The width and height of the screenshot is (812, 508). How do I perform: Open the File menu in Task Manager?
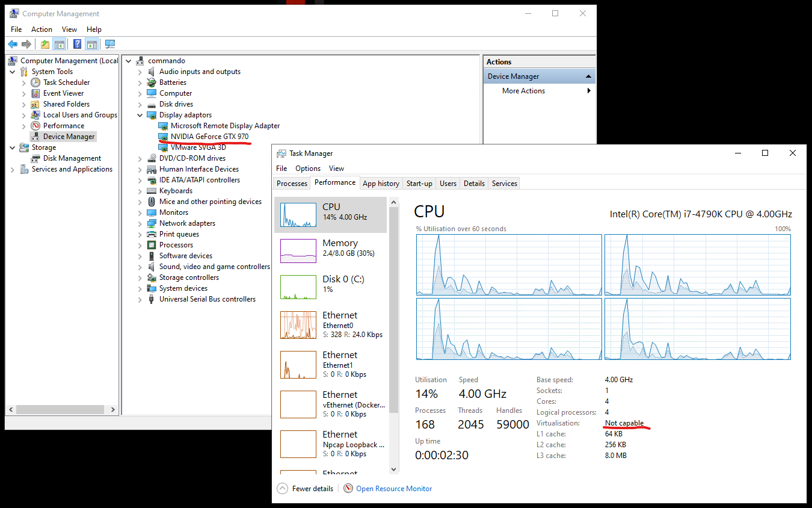coord(281,169)
